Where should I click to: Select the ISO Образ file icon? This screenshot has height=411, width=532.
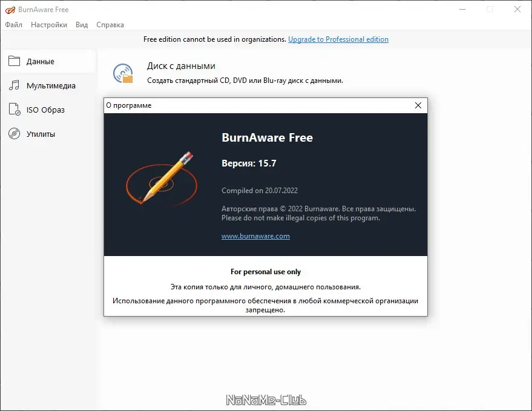(x=14, y=110)
